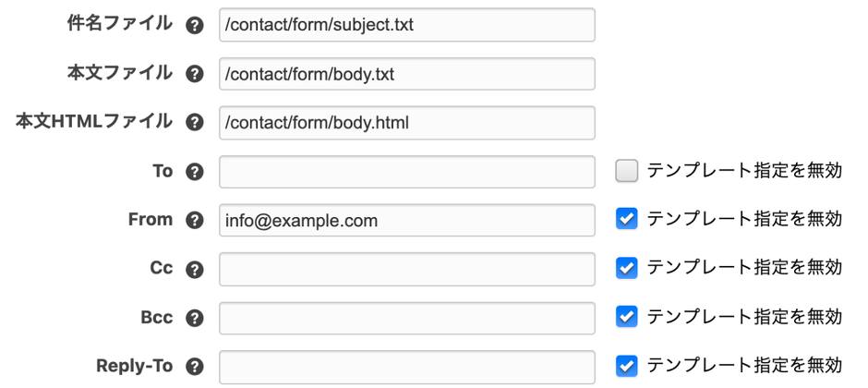Click into the 本文ファイル body.txt field
The height and width of the screenshot is (388, 868).
coord(407,74)
